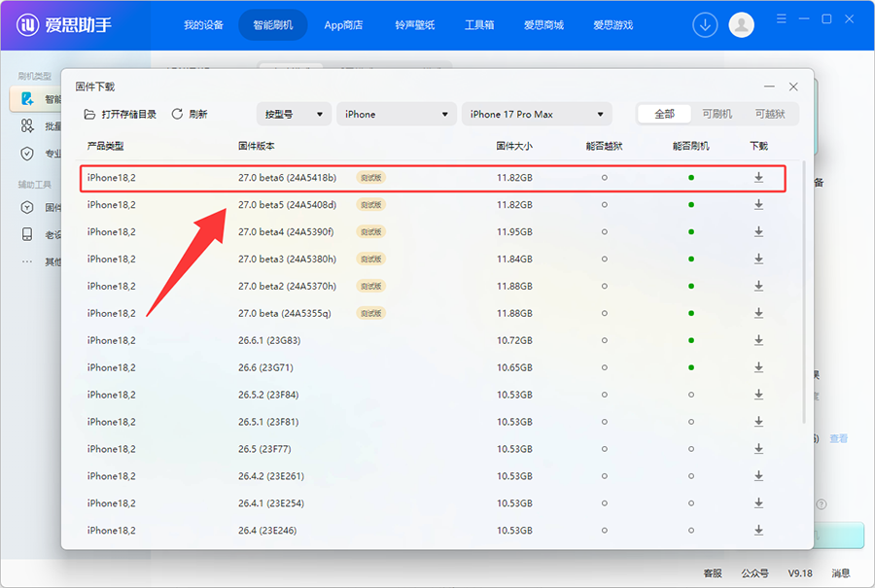875x588 pixels.
Task: Open 智能刷机 in top navigation
Action: (x=273, y=25)
